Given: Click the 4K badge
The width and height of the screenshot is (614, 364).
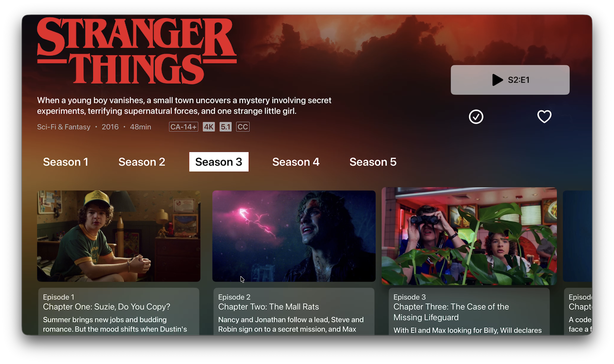Looking at the screenshot, I should (208, 127).
